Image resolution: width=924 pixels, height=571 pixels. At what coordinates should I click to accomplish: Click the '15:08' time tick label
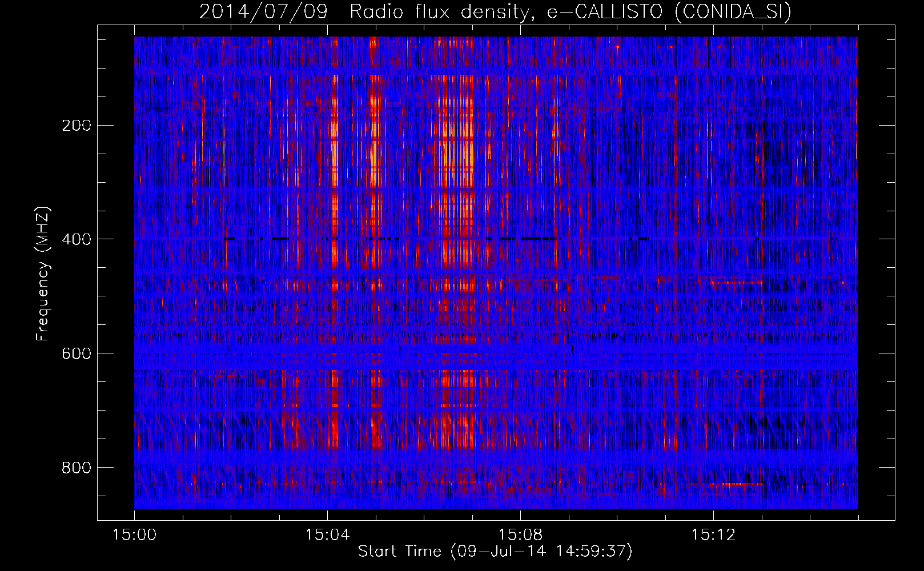click(x=520, y=535)
